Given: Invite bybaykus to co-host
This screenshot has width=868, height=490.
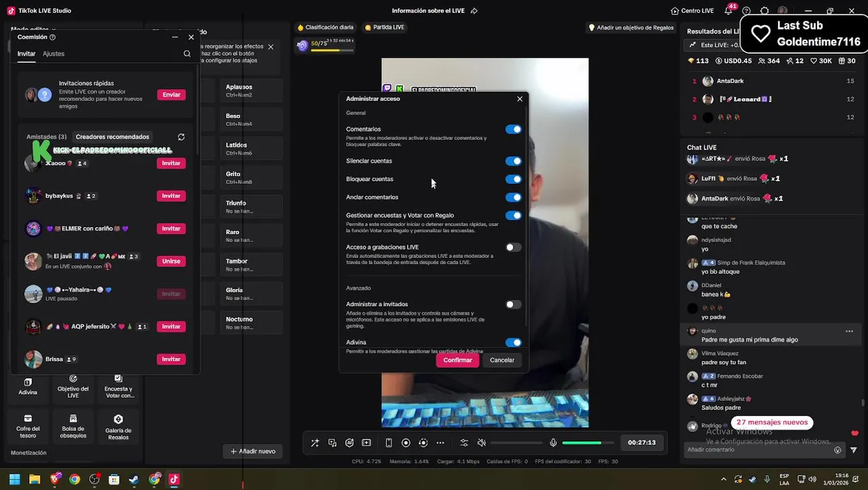Looking at the screenshot, I should pos(171,196).
